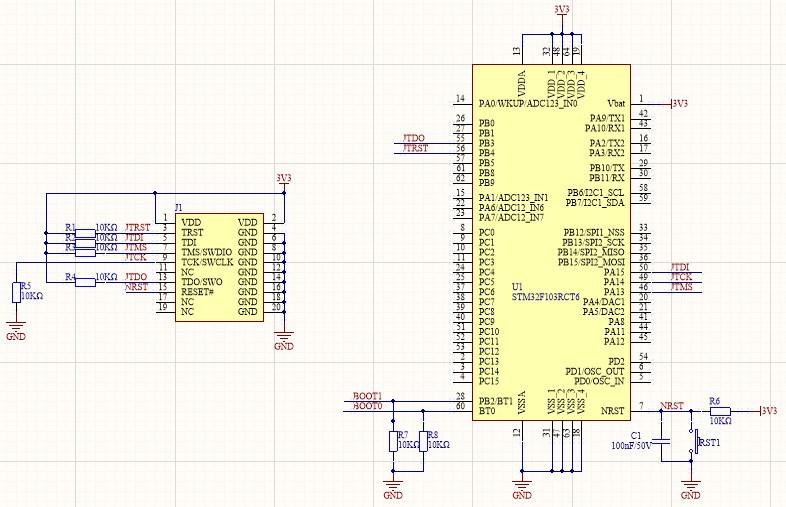Select the U1 designator label
The image size is (786, 507).
click(517, 287)
